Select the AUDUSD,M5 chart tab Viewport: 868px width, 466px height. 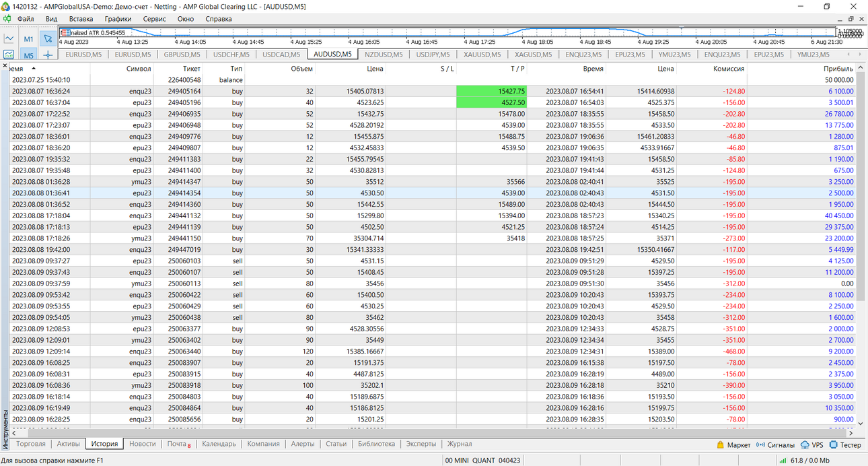tap(332, 55)
